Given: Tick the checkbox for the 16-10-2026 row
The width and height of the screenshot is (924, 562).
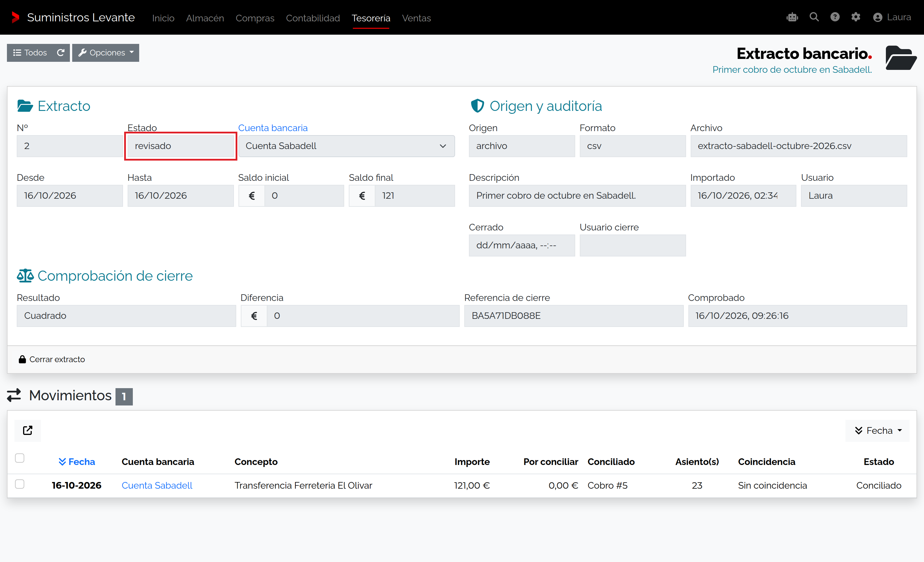Looking at the screenshot, I should (20, 484).
